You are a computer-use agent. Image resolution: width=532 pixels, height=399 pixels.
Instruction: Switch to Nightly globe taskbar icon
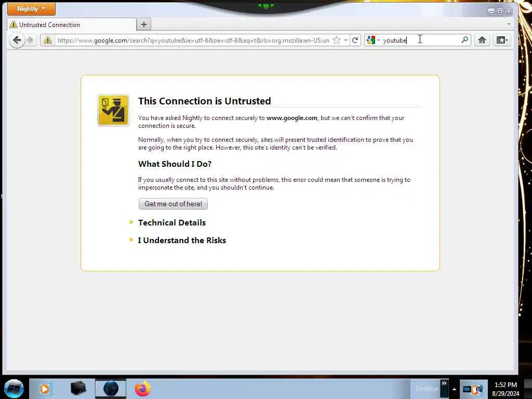[111, 389]
